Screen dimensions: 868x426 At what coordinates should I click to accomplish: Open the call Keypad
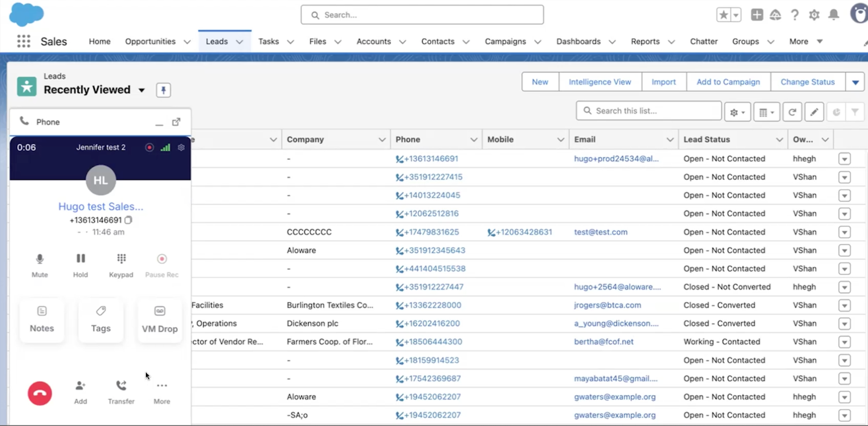(x=121, y=265)
